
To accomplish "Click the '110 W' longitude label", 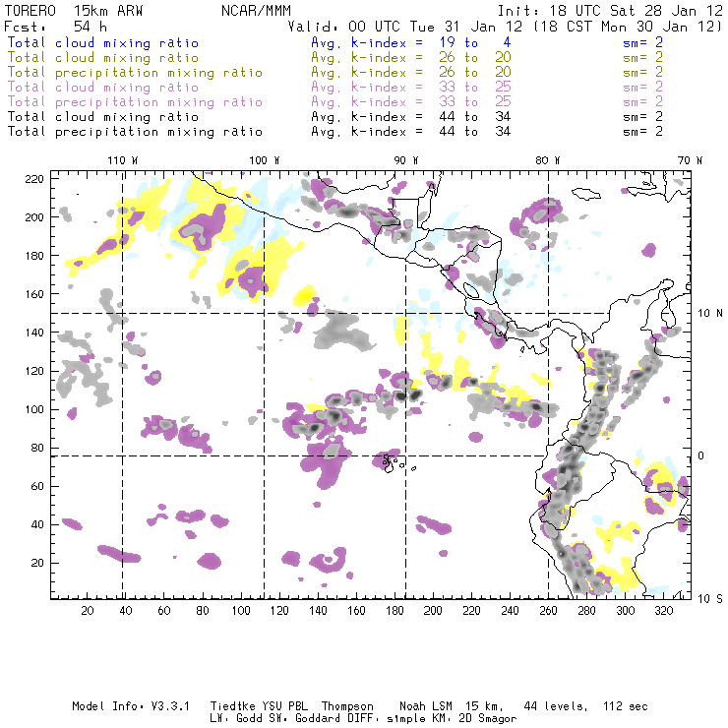I will [123, 160].
